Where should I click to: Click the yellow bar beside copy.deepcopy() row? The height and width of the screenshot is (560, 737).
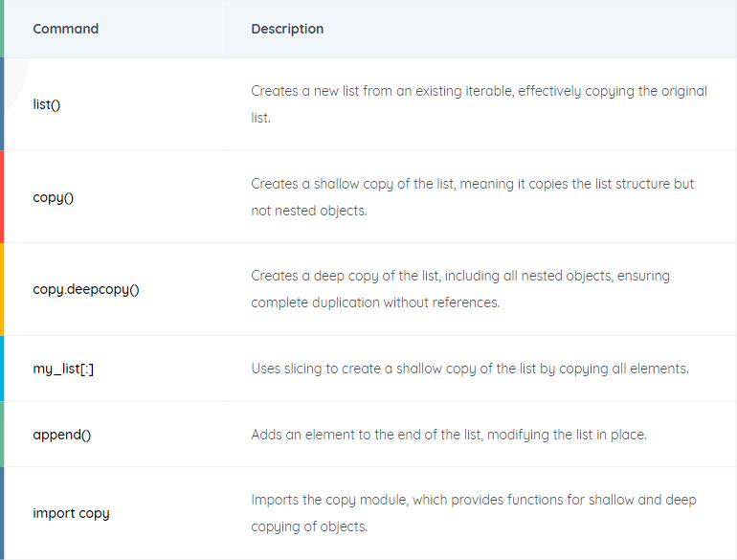(2, 289)
